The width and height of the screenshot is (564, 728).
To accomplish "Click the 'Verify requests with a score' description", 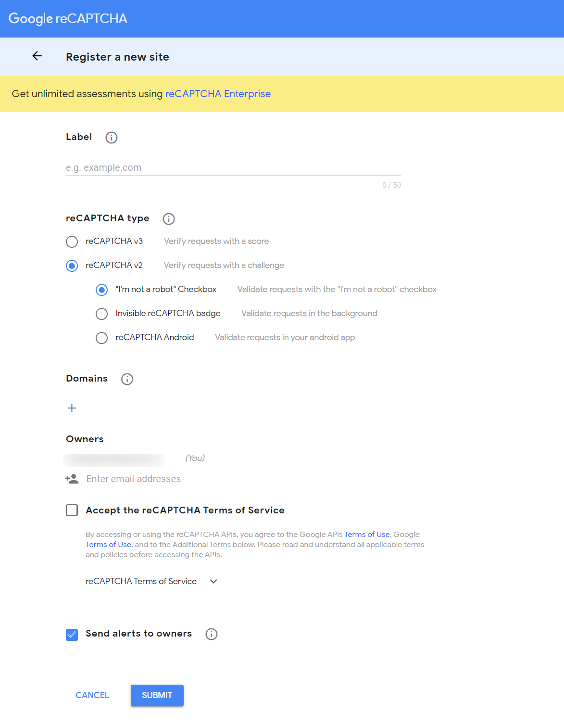I will 216,241.
